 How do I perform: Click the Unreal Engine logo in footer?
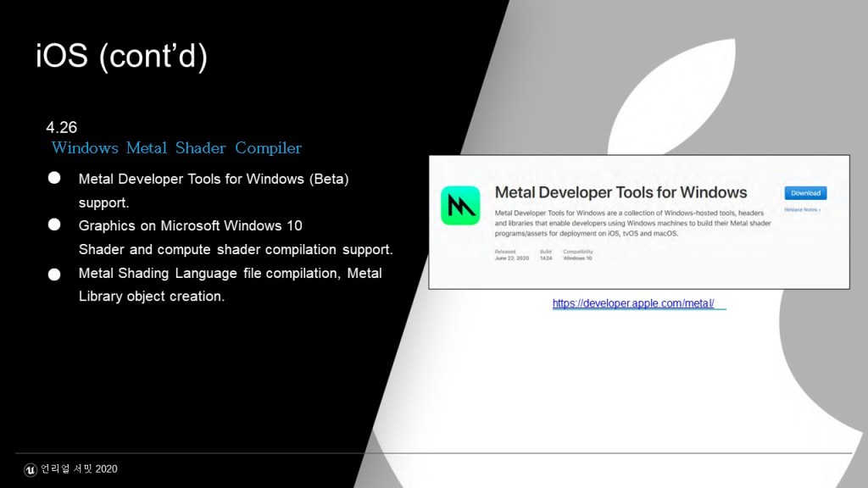[x=31, y=469]
